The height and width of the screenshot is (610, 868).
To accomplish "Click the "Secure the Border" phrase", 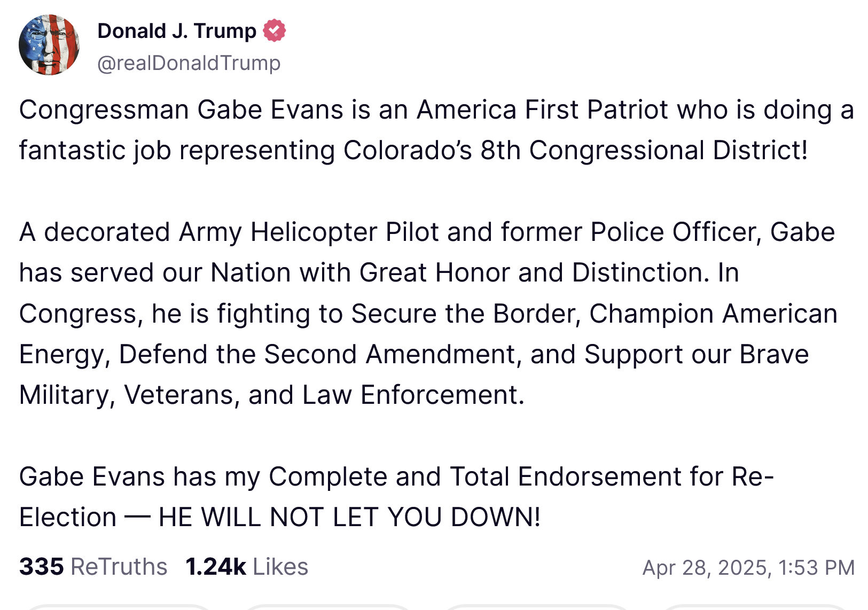I will (x=465, y=314).
